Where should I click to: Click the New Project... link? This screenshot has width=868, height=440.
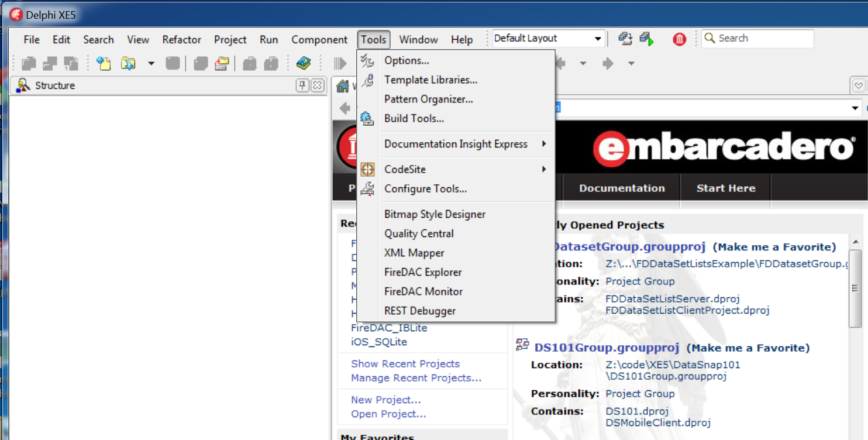pos(386,400)
